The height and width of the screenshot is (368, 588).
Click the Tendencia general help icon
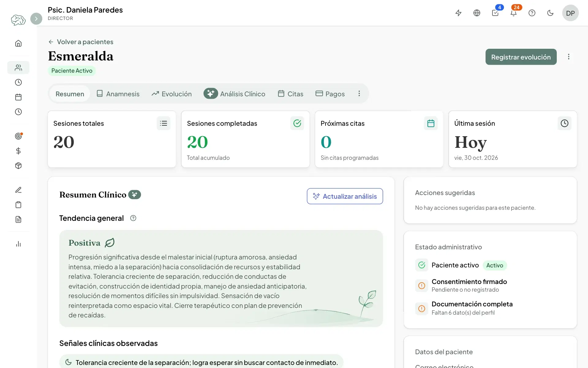tap(133, 218)
